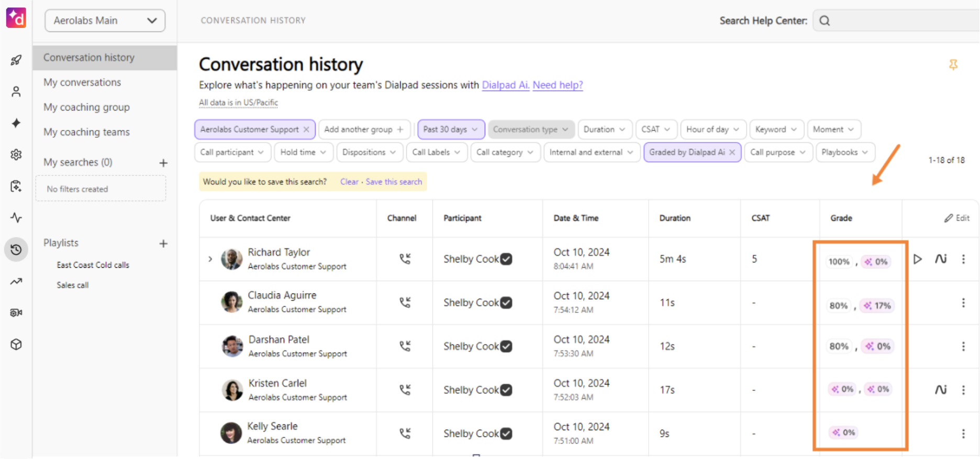Click the Dialpad logo icon
Viewport: 980px width, 459px height.
tap(16, 18)
